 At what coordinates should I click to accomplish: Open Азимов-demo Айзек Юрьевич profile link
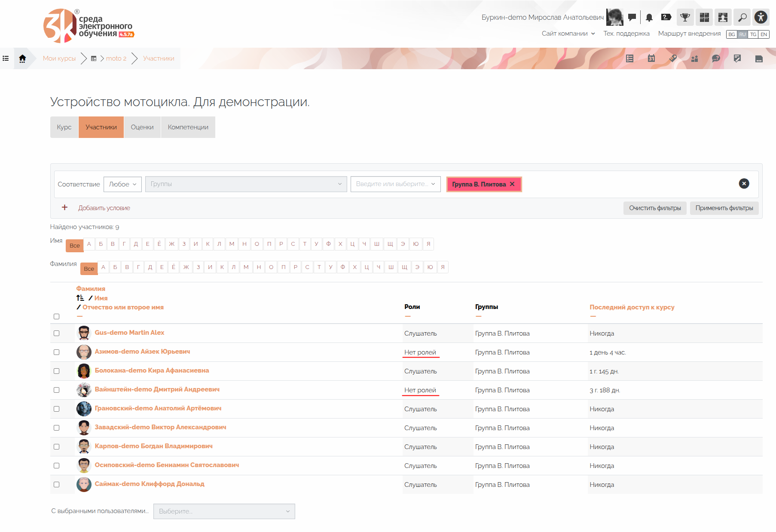coord(142,352)
